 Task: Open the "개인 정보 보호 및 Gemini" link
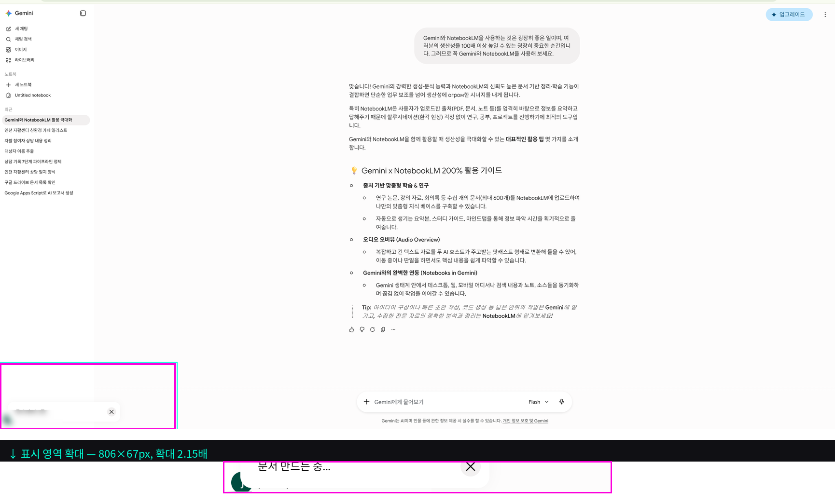coord(525,421)
